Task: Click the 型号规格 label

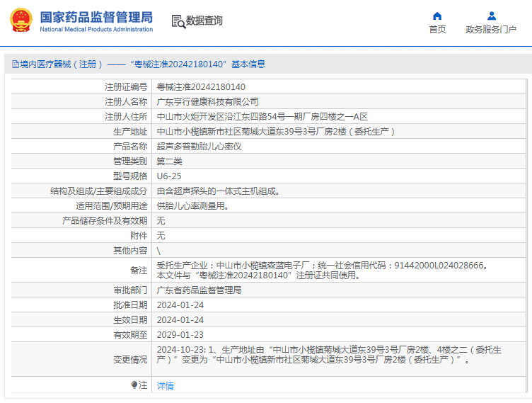Action: pyautogui.click(x=130, y=176)
